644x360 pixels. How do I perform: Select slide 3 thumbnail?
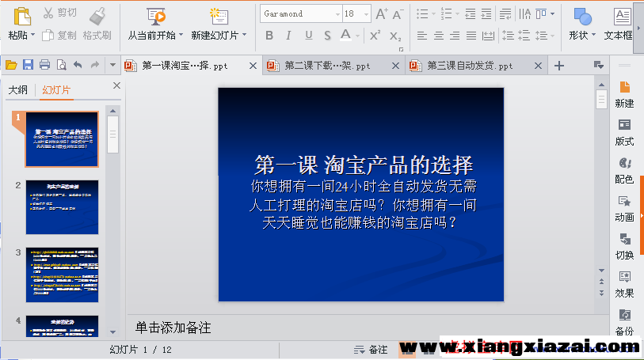pos(62,275)
